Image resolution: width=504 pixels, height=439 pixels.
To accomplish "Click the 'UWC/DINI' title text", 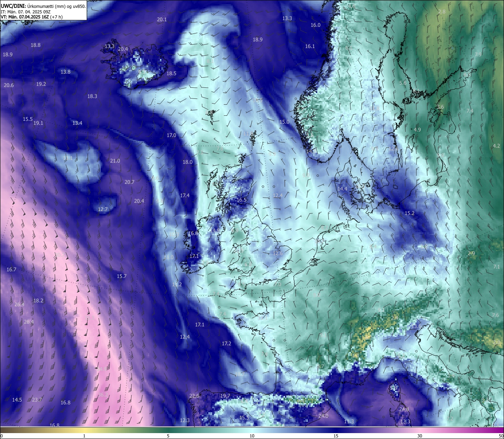I will click(13, 6).
